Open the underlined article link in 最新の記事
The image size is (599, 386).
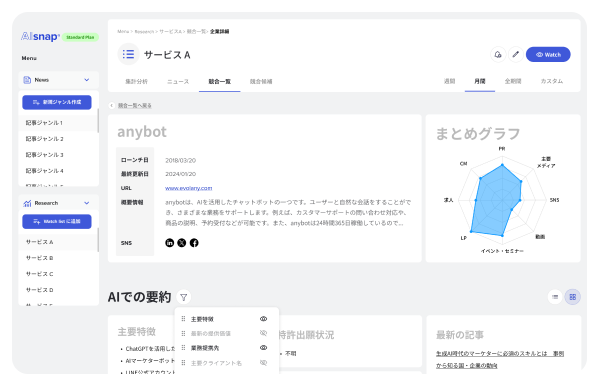pyautogui.click(x=500, y=359)
